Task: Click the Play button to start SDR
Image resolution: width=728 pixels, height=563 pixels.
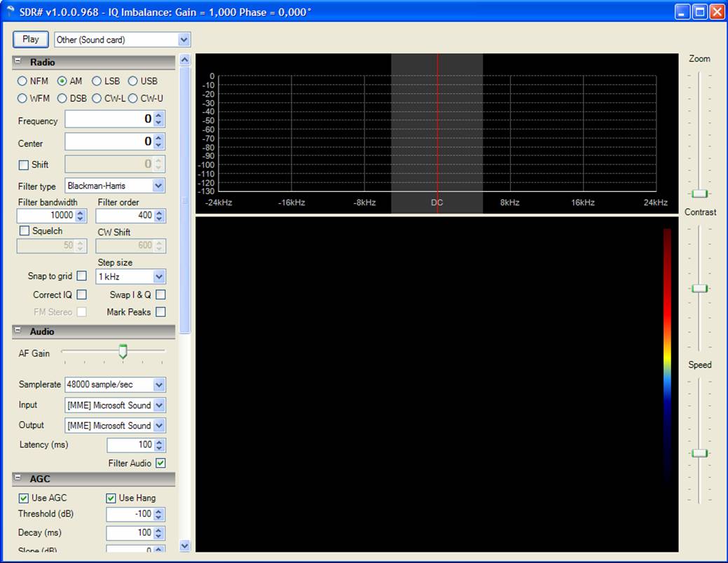Action: (29, 39)
